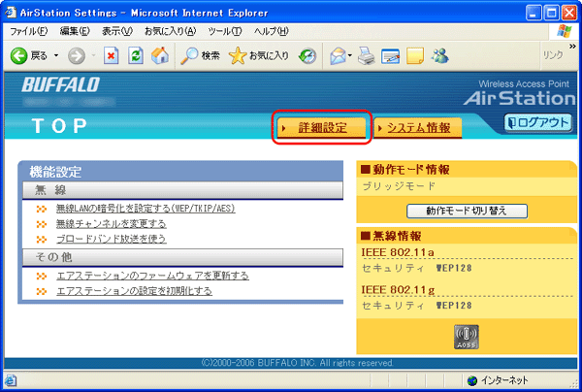The height and width of the screenshot is (392, 582).
Task: Open the History clock icon
Action: (x=307, y=55)
